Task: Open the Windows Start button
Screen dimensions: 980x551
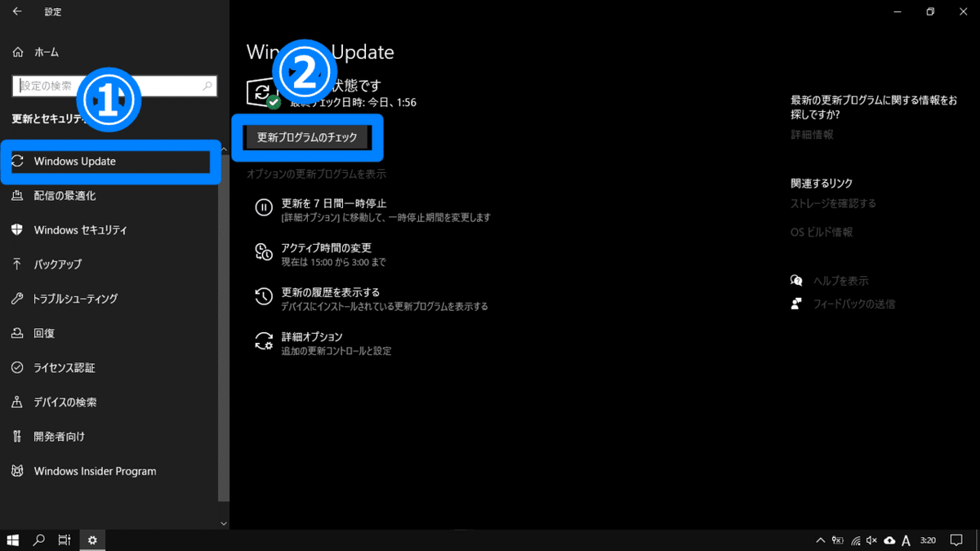Action: point(13,540)
